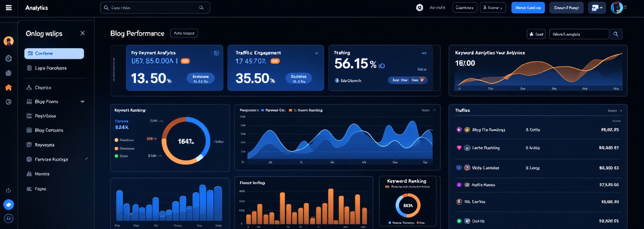Viewport: 644px width, 229px height.
Task: Expand the Blog Posts sidebar item arrow
Action: 82,102
